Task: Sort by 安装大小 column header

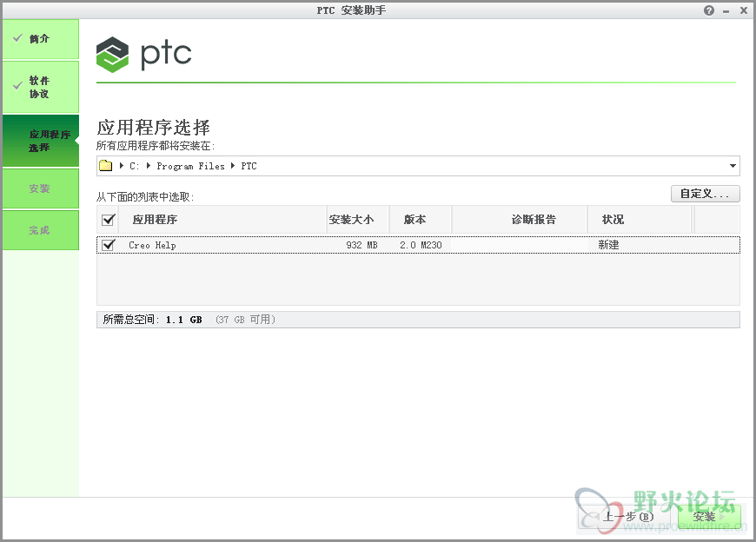Action: point(358,220)
